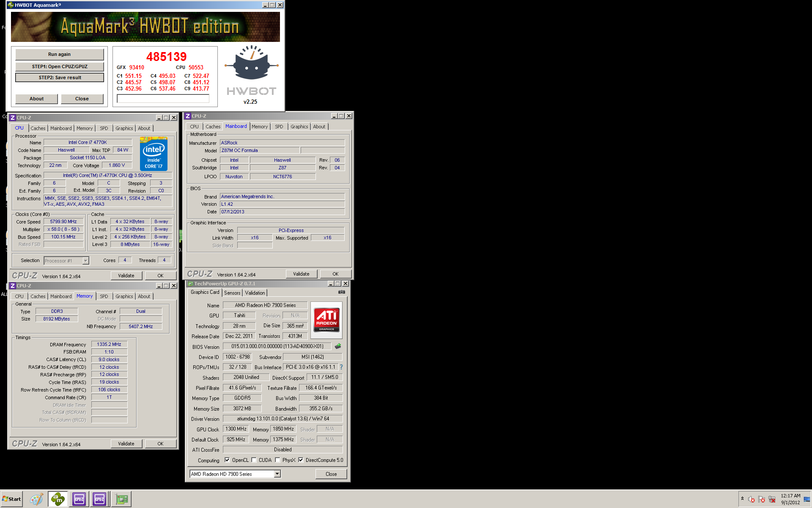Open About tab in CPU-Z CPU window
812x508 pixels.
click(x=144, y=128)
